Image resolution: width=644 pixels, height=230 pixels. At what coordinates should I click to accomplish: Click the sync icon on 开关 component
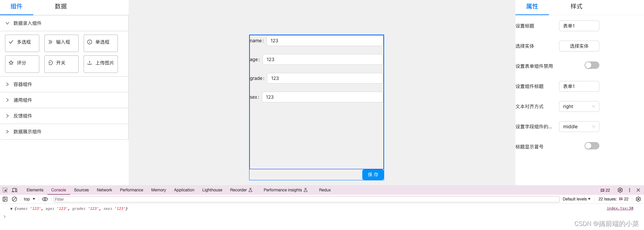tap(50, 63)
